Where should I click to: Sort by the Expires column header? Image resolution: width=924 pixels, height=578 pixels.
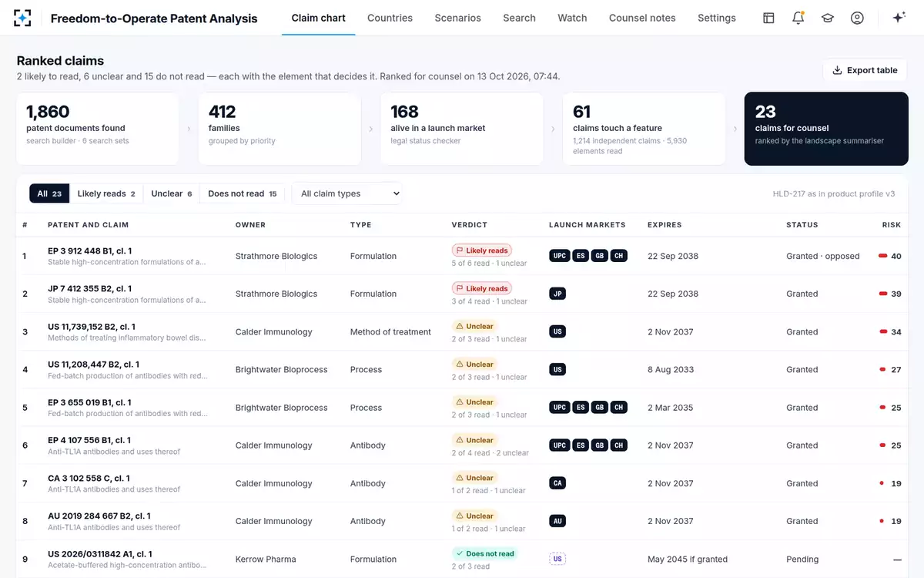coord(665,225)
